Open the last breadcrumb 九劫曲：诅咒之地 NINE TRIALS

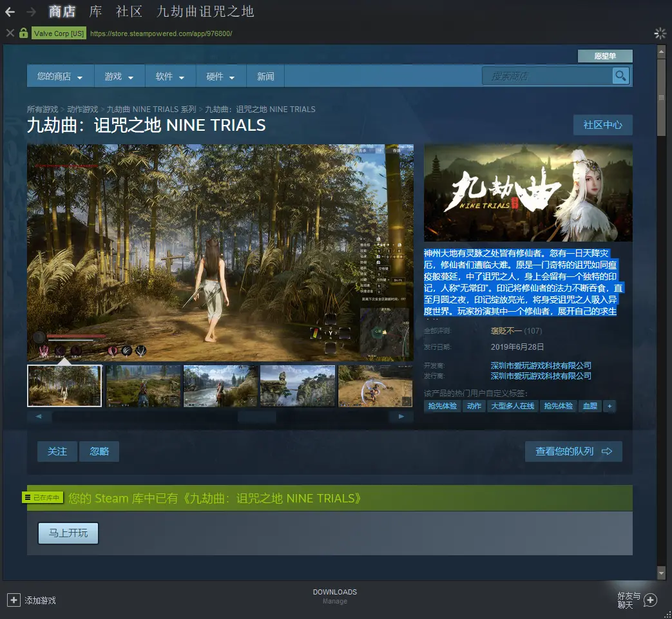click(x=260, y=110)
